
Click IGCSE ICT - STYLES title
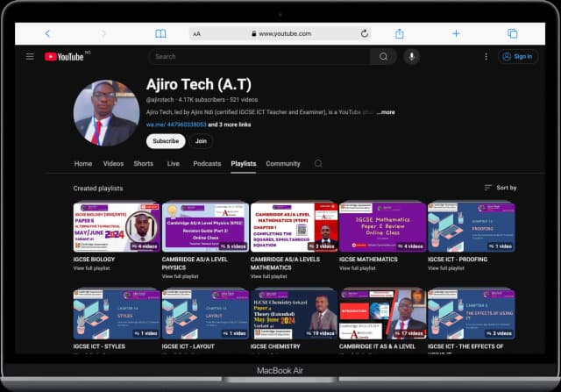[99, 346]
